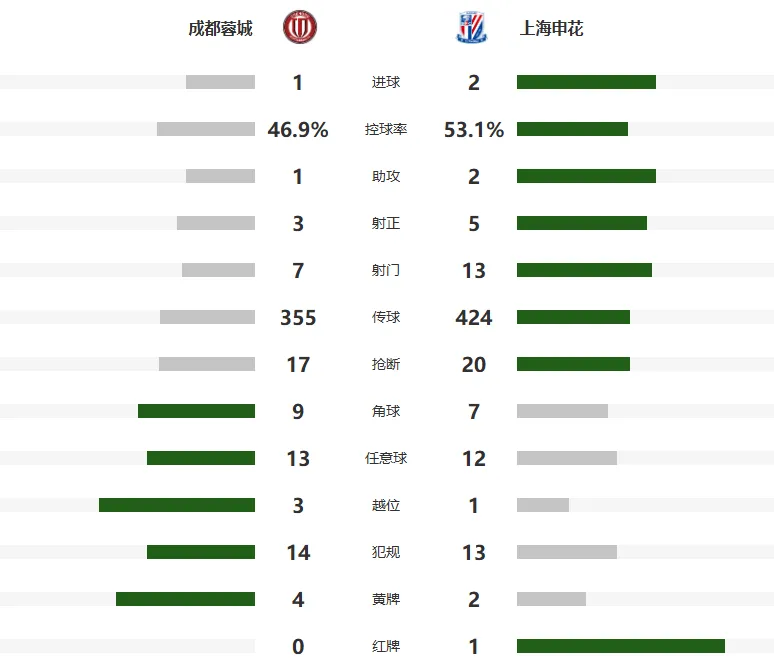The height and width of the screenshot is (669, 774).
Task: Select the 射正 shots on target label
Action: coord(386,223)
